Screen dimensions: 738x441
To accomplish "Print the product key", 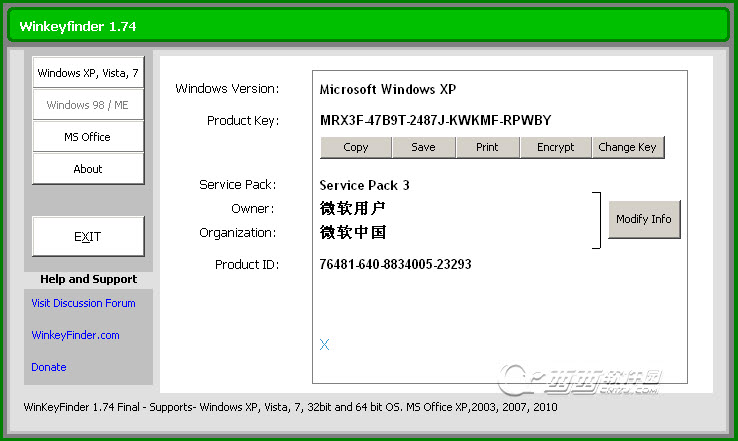I will coord(488,147).
